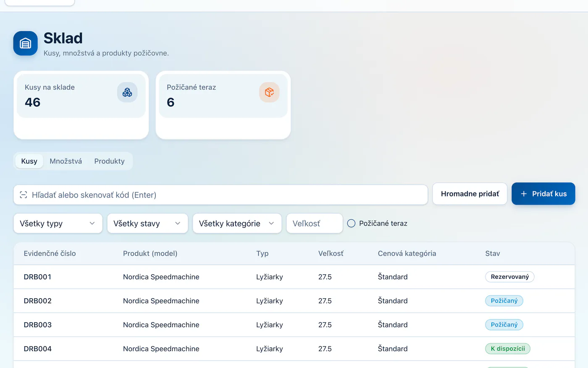Click the 46 count under Kusy na sklade
The image size is (588, 368).
pos(33,102)
